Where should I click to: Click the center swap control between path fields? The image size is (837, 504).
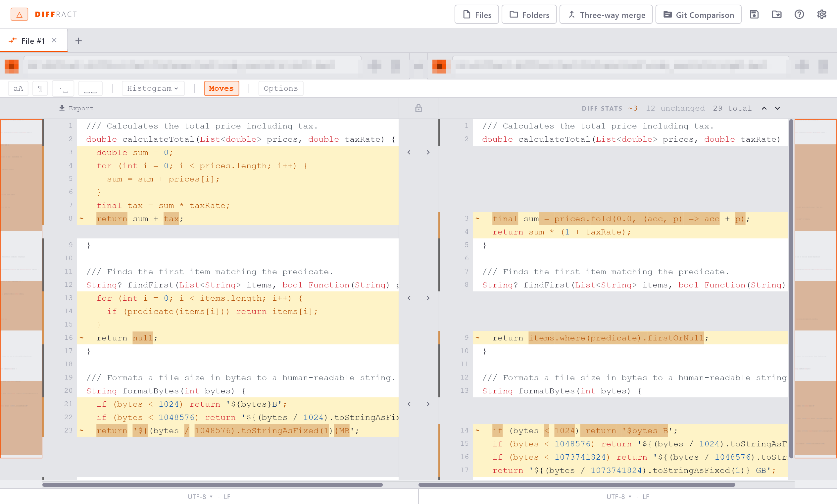tap(418, 66)
